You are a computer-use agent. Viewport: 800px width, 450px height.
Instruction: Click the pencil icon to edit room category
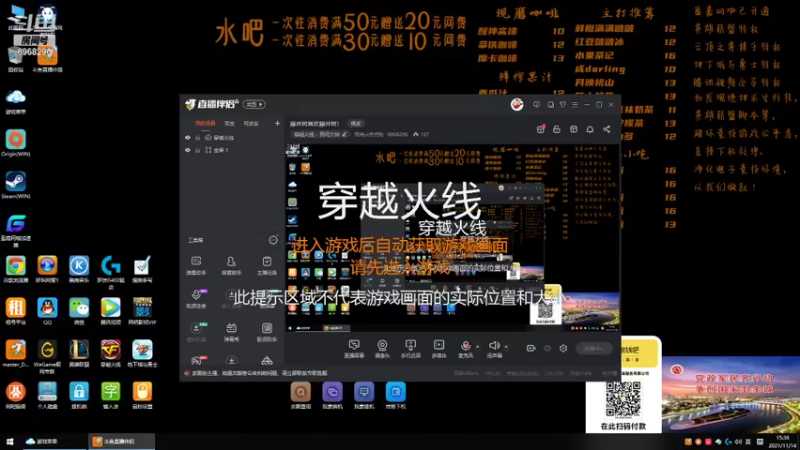click(x=344, y=134)
